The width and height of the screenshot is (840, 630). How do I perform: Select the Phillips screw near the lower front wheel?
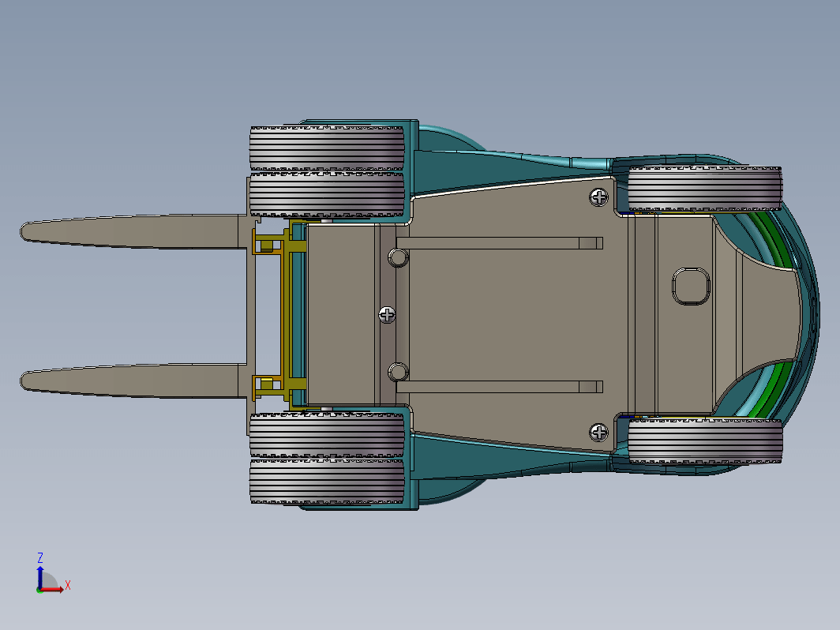pyautogui.click(x=598, y=433)
